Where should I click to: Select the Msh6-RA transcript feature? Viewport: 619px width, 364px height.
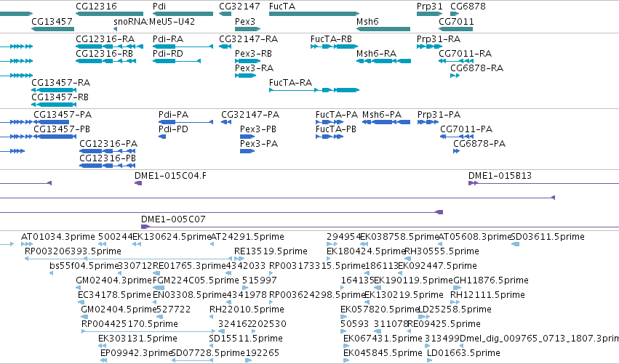pyautogui.click(x=383, y=61)
